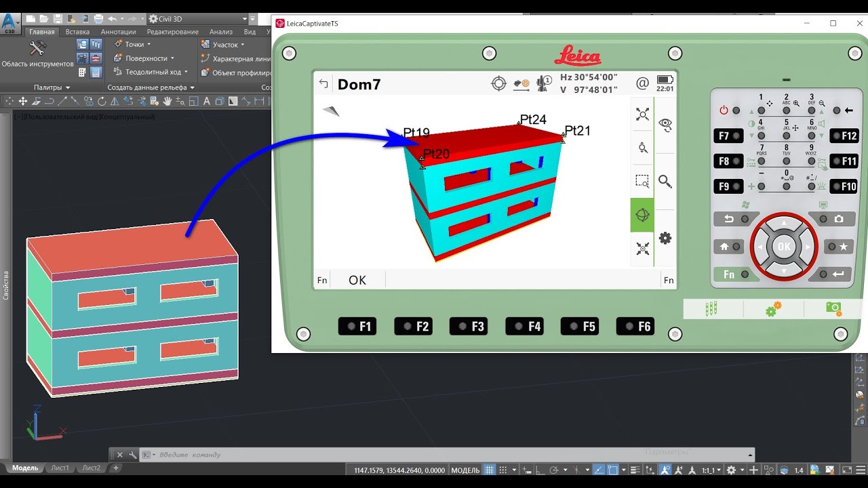868x488 pixels.
Task: Click the star favorites key on keypad
Action: pos(837,247)
